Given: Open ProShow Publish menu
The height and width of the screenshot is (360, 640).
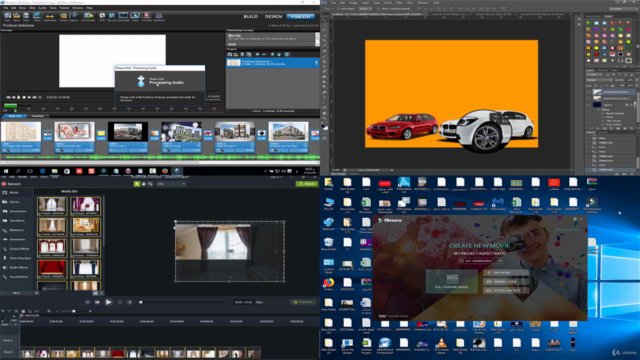Looking at the screenshot, I should click(64, 8).
